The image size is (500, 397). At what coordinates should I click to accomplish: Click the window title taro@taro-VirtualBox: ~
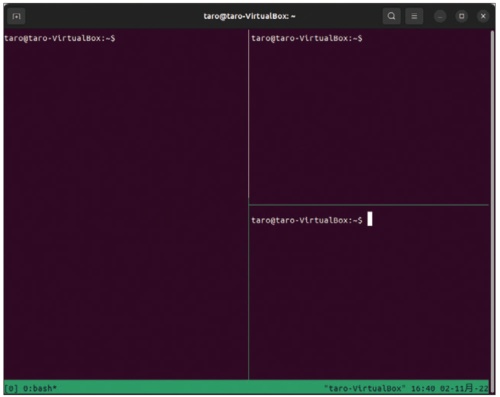249,16
